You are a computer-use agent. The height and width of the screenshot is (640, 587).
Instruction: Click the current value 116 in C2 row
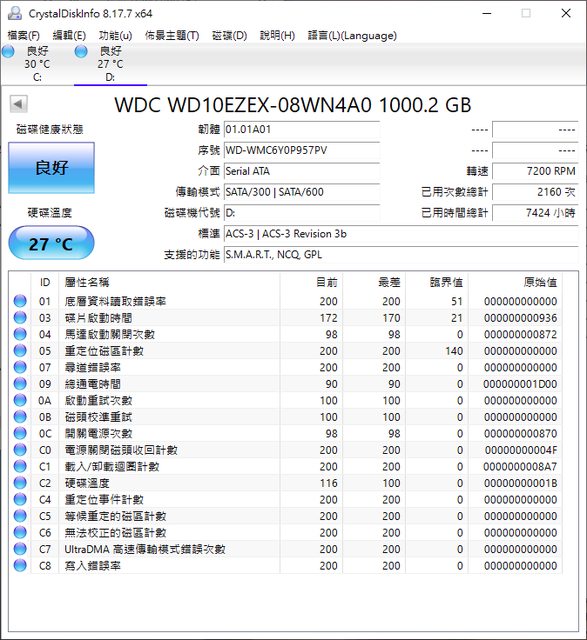pyautogui.click(x=329, y=483)
